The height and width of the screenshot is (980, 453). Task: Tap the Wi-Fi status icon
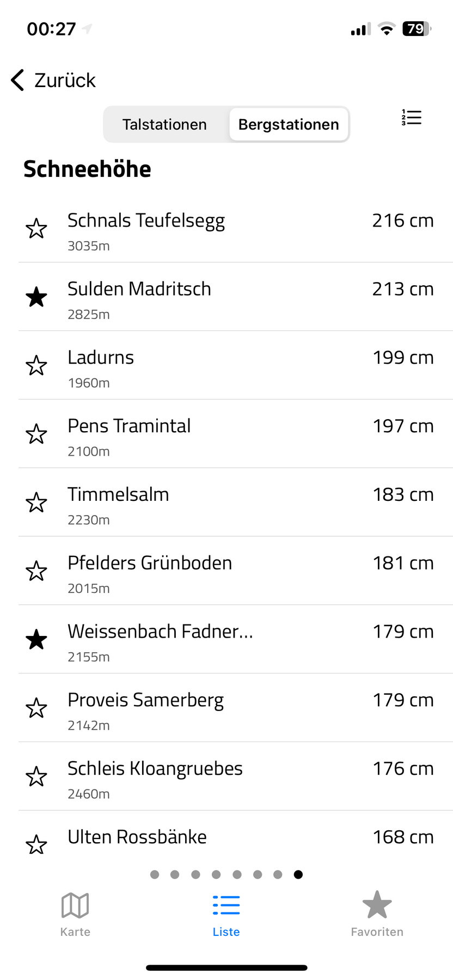[x=387, y=29]
